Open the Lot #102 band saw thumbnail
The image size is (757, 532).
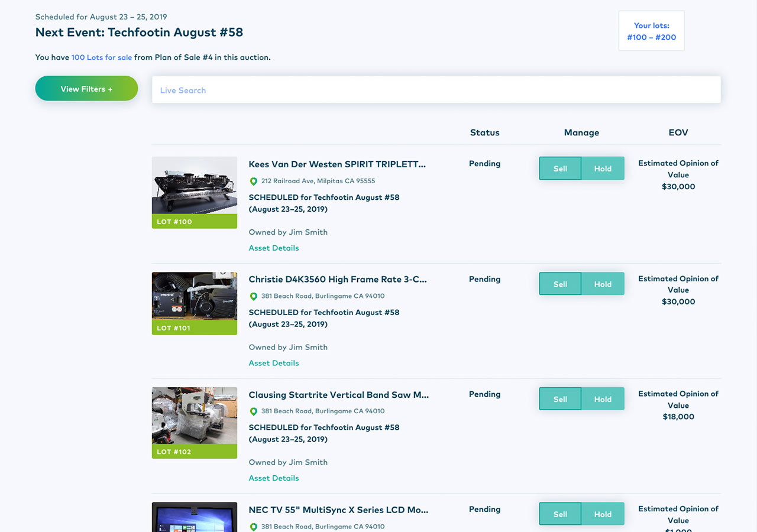[x=195, y=416]
